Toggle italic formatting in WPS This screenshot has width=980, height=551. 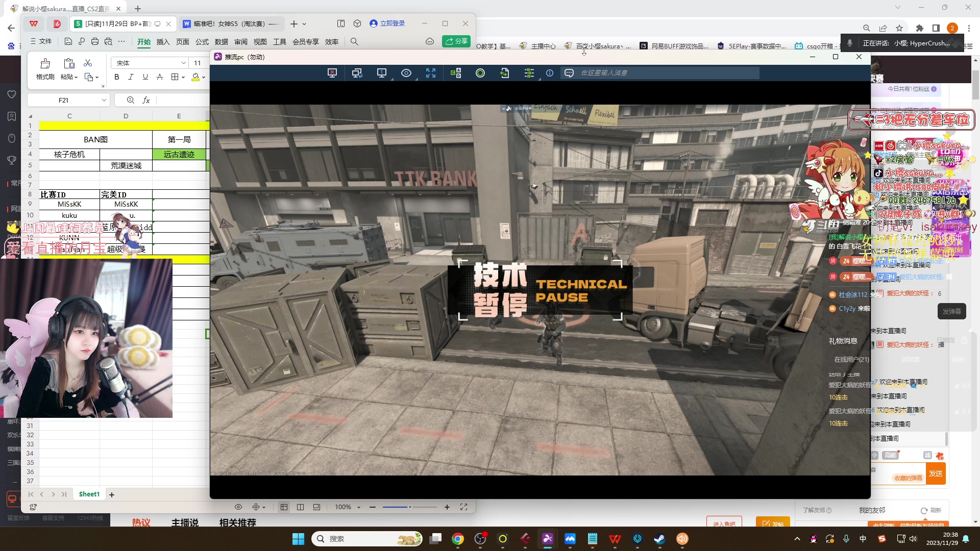click(131, 77)
